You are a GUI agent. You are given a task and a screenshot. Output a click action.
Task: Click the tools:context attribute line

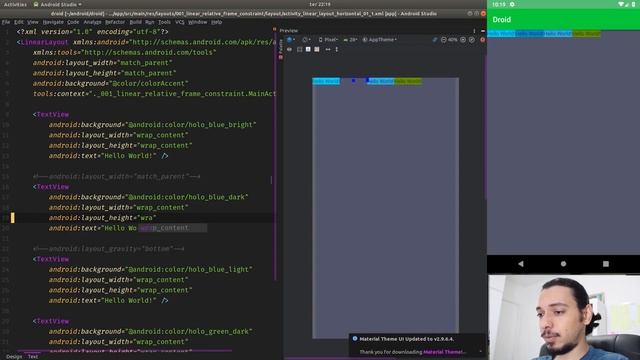[154, 93]
